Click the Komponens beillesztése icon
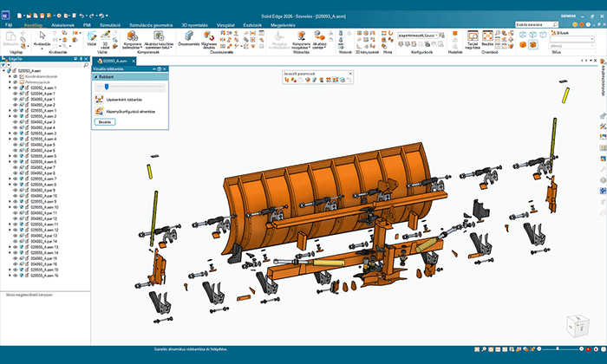 (x=134, y=37)
